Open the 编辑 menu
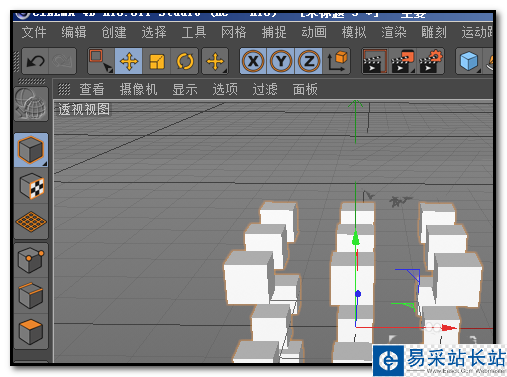Viewport: 507px width, 377px height. (x=74, y=33)
